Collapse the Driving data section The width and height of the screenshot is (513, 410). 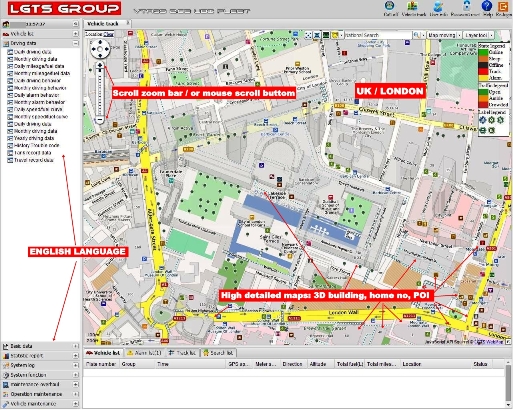tap(76, 43)
